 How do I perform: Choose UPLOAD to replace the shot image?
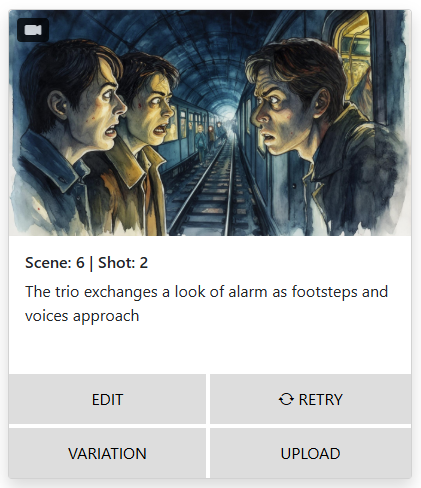[310, 453]
